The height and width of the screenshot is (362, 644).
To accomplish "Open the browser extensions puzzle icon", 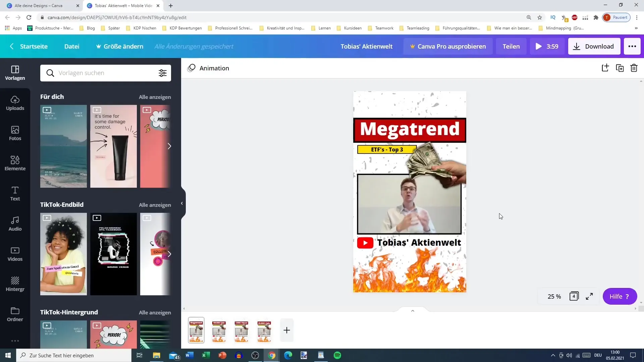I will (596, 17).
